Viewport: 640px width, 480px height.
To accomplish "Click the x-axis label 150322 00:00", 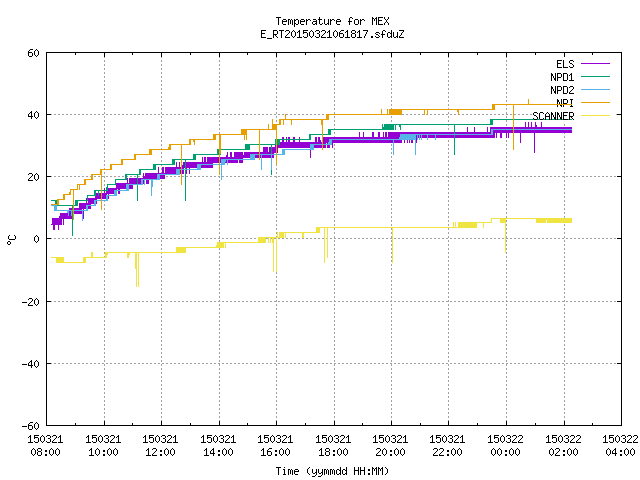I will click(x=506, y=446).
